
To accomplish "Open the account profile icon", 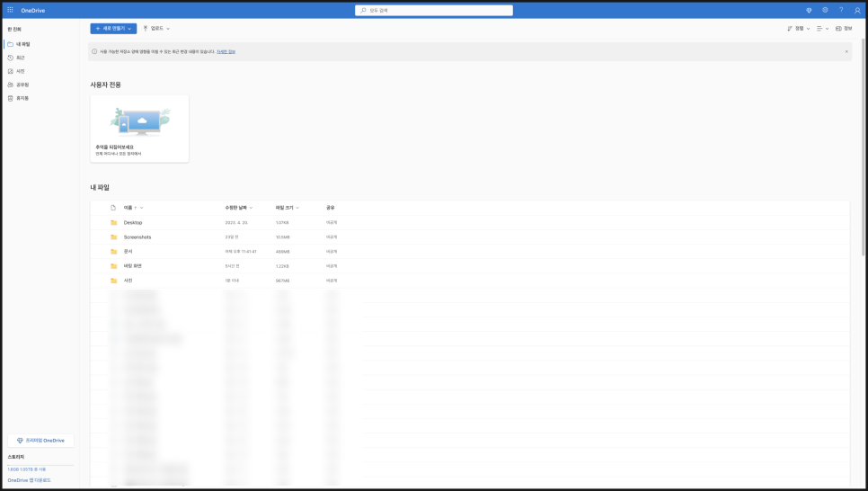I will click(x=857, y=10).
